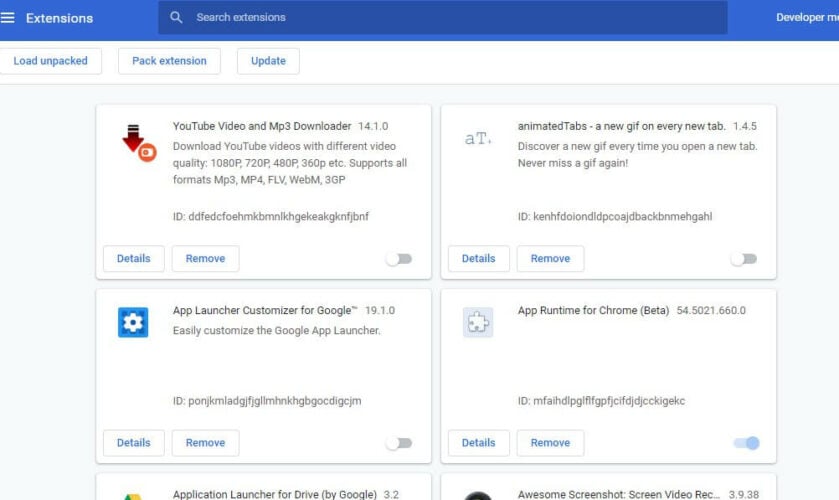Click the Developer mode label
Viewport: 839px width, 500px height.
point(807,17)
